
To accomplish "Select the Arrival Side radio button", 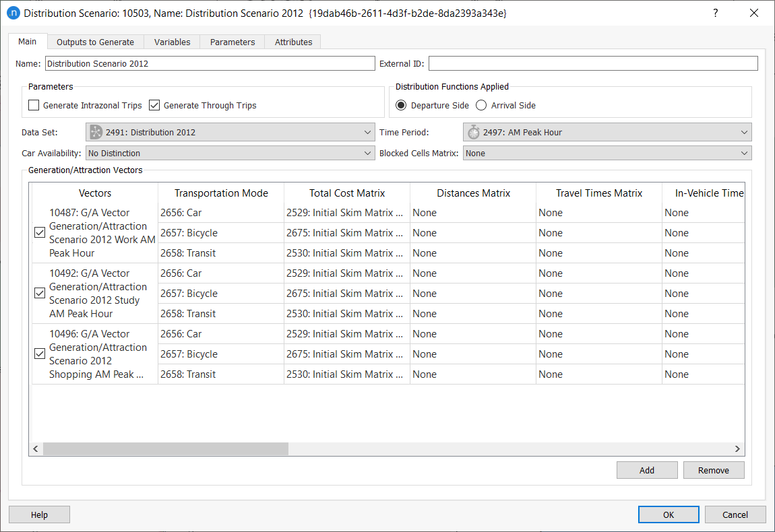I will pos(480,105).
